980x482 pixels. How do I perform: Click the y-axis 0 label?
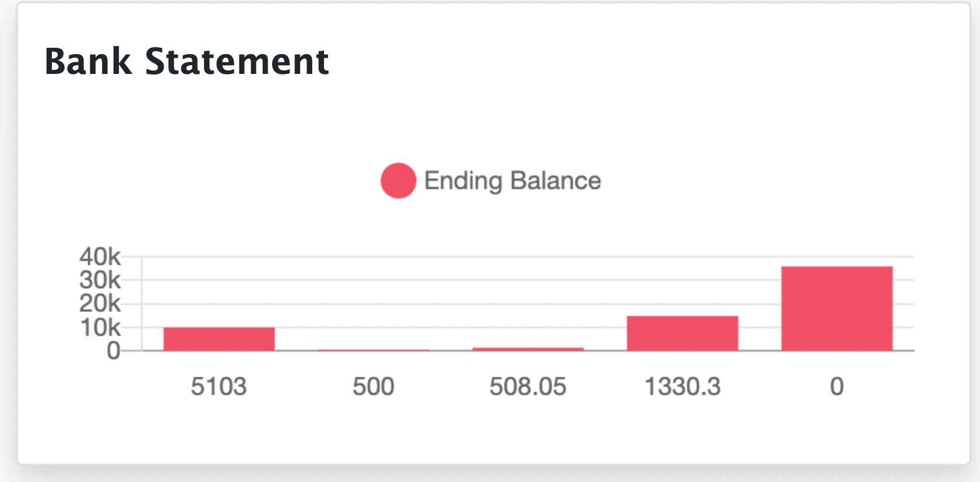113,351
